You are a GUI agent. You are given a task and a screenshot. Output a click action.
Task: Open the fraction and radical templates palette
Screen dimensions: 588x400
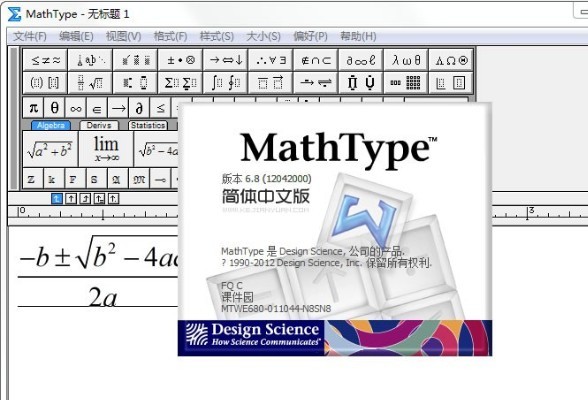point(90,82)
